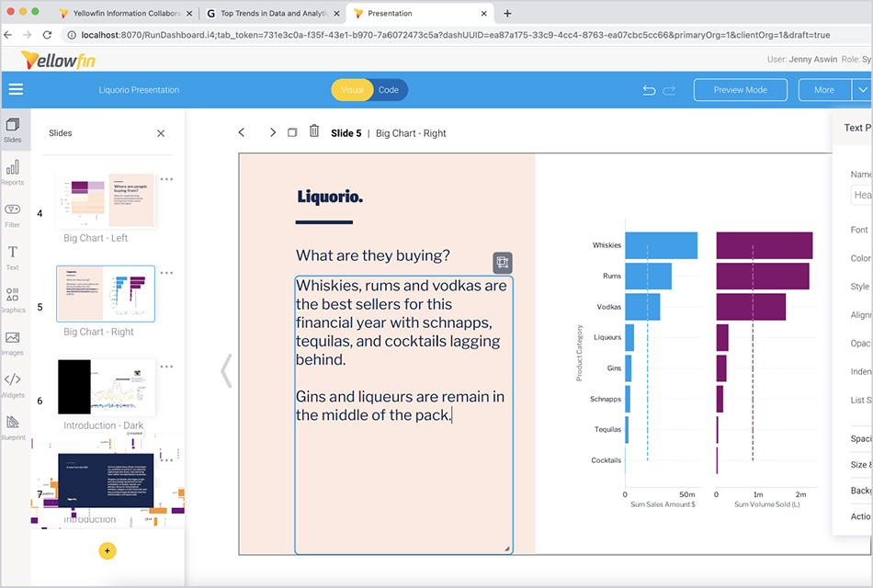Click the undo arrow icon
The image size is (873, 588).
649,90
